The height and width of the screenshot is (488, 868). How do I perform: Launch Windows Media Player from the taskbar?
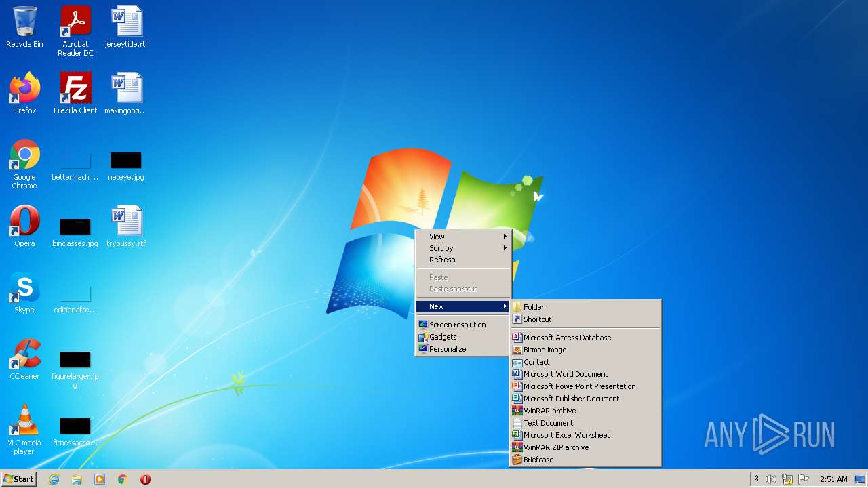tap(100, 479)
